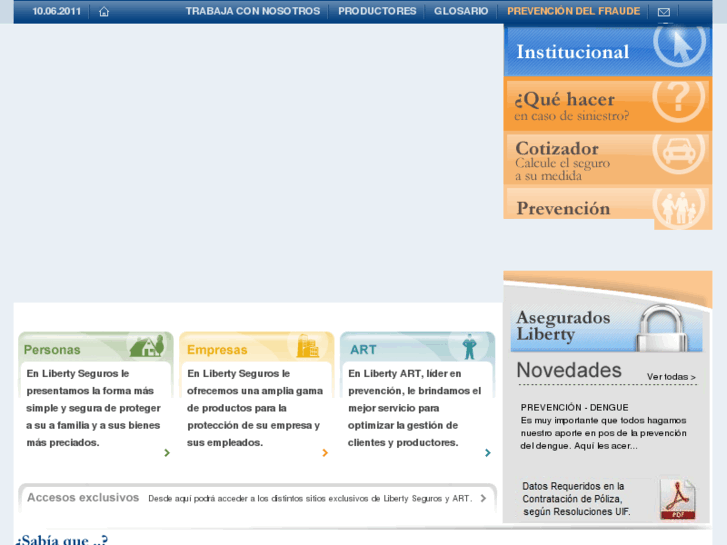Click the family icon on Prevención

(x=679, y=208)
